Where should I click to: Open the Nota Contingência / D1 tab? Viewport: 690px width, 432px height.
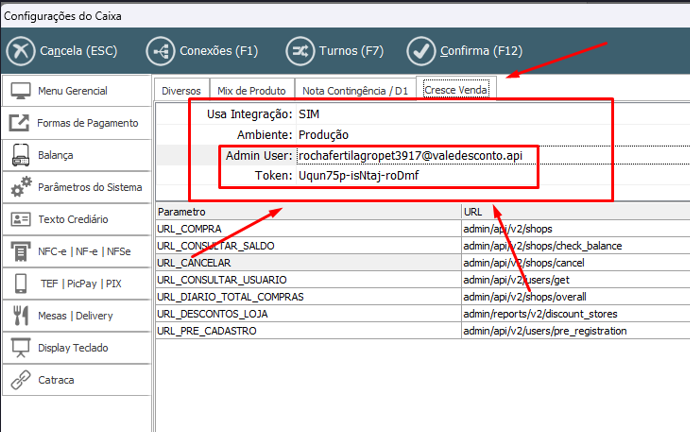click(355, 90)
